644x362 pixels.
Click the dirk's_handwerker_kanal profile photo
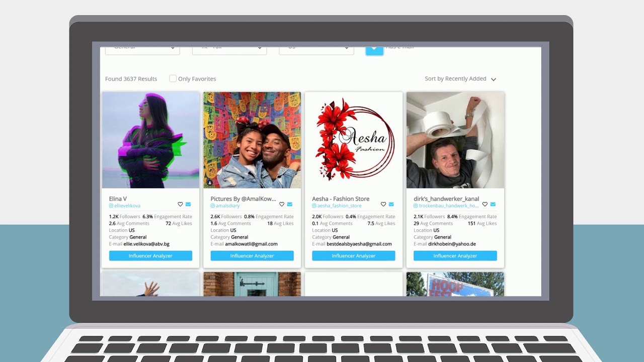455,140
